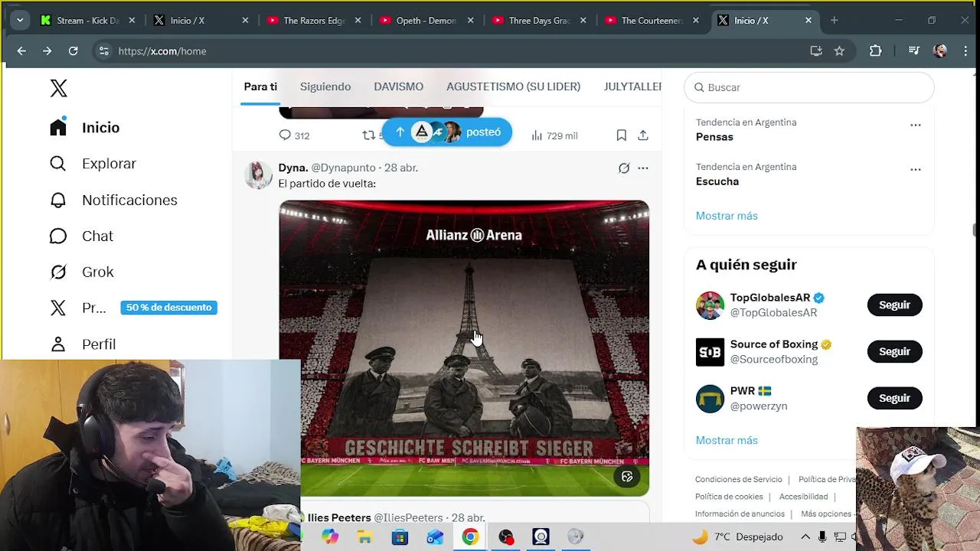Image resolution: width=980 pixels, height=551 pixels.
Task: Open more options for Escucha trend
Action: click(x=916, y=169)
